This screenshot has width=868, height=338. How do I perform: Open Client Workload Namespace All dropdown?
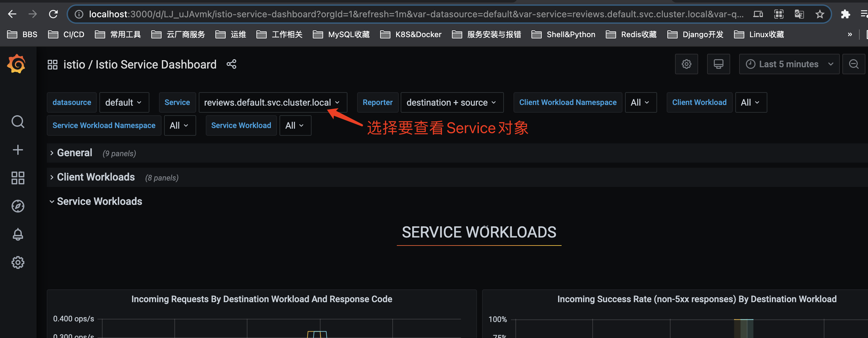pos(640,102)
